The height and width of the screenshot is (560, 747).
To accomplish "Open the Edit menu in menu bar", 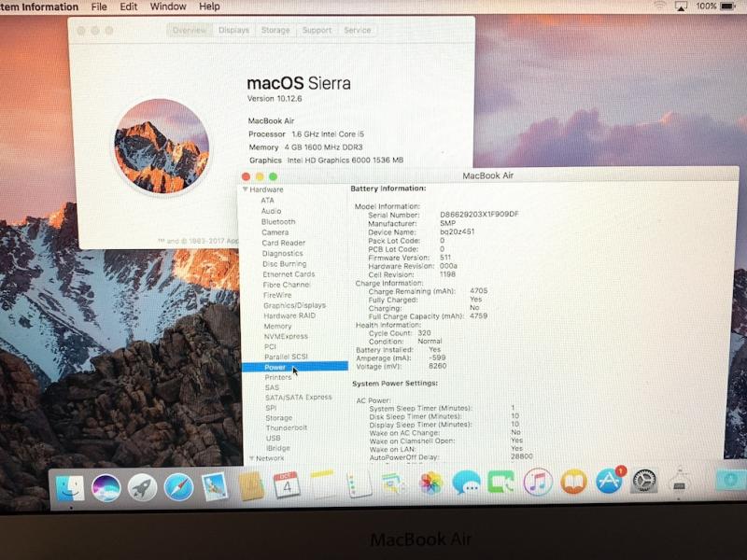I will (x=129, y=7).
